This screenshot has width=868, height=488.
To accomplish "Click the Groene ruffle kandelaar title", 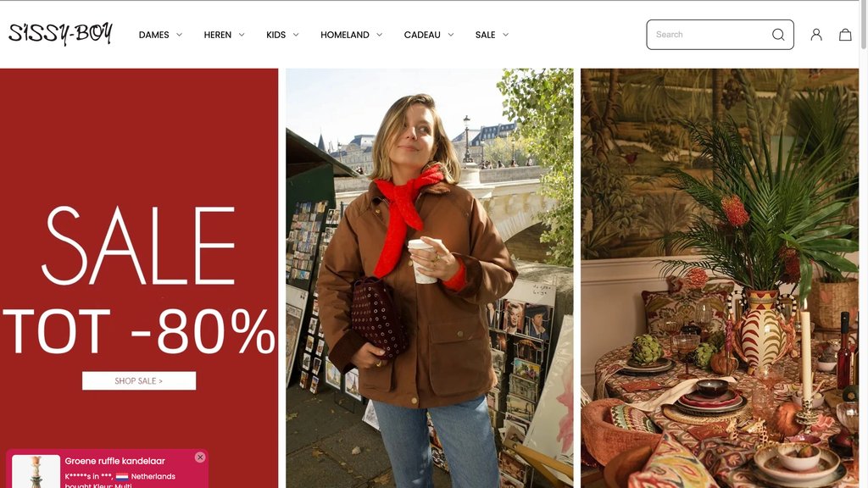I will tap(115, 461).
